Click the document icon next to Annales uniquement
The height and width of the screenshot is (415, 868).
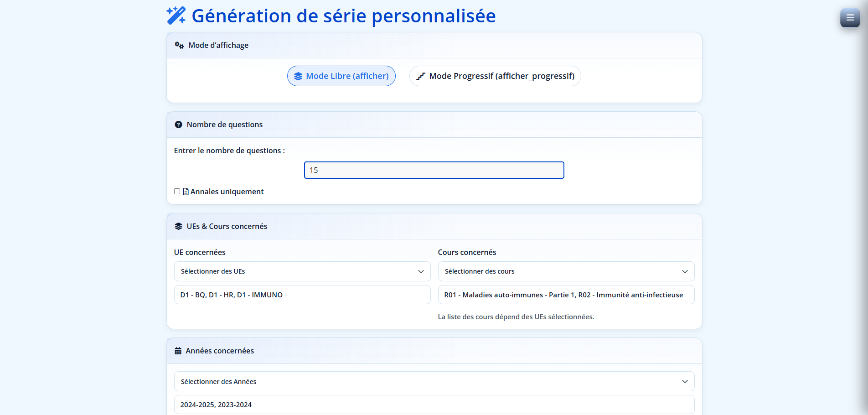click(185, 191)
